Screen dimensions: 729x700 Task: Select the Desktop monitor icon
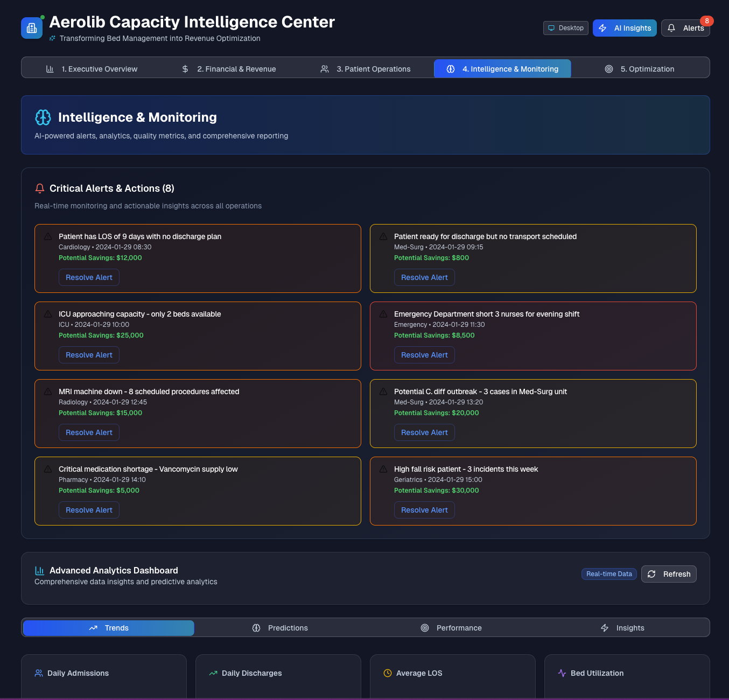coord(551,28)
